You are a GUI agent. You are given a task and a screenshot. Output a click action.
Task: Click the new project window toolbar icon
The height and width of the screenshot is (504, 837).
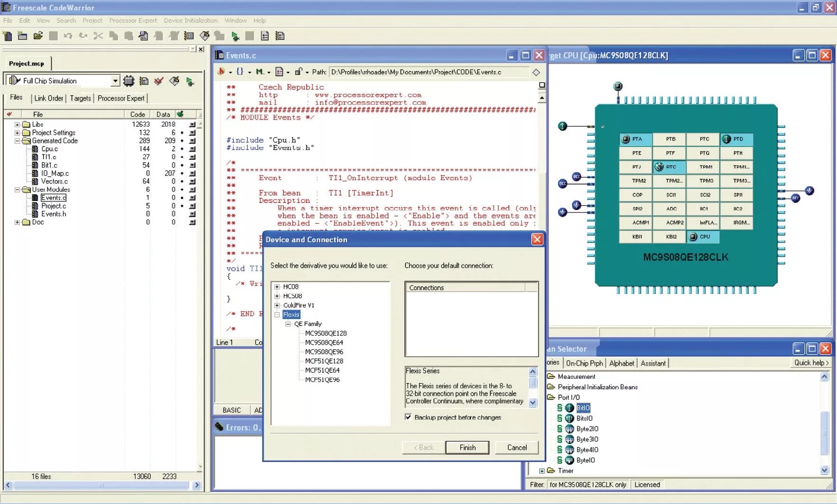22,36
